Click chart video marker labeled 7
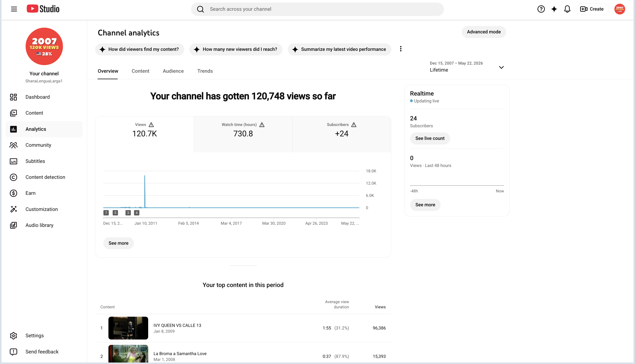 click(x=106, y=213)
